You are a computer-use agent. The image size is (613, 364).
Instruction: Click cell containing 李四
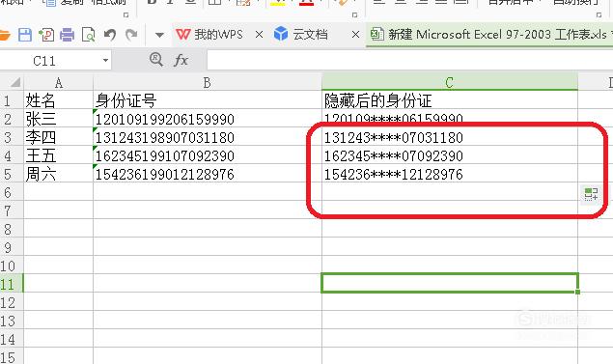pyautogui.click(x=58, y=137)
